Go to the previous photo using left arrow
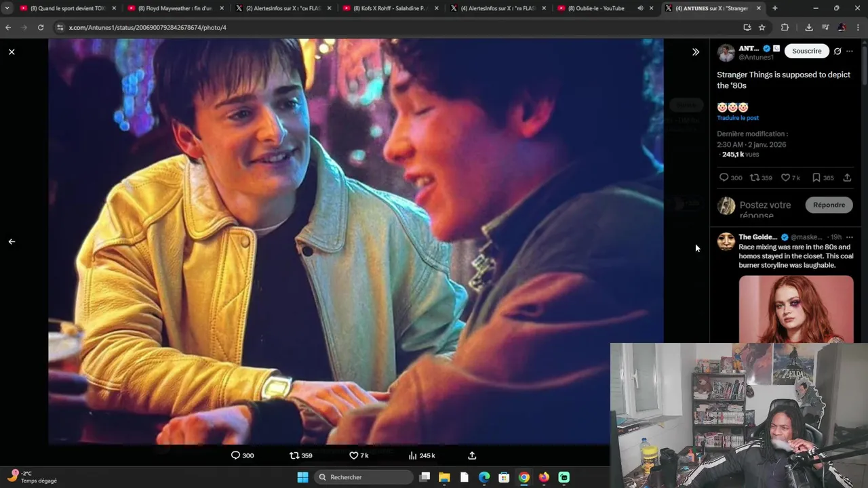This screenshot has height=488, width=868. [x=12, y=241]
